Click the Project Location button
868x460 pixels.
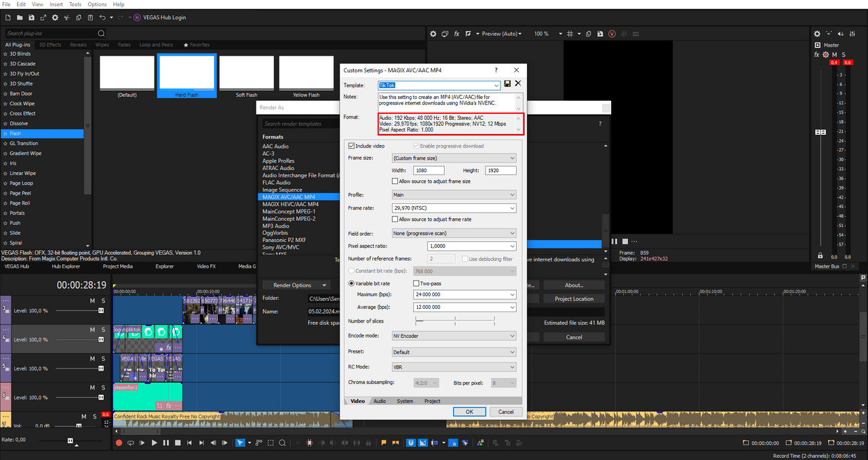574,299
